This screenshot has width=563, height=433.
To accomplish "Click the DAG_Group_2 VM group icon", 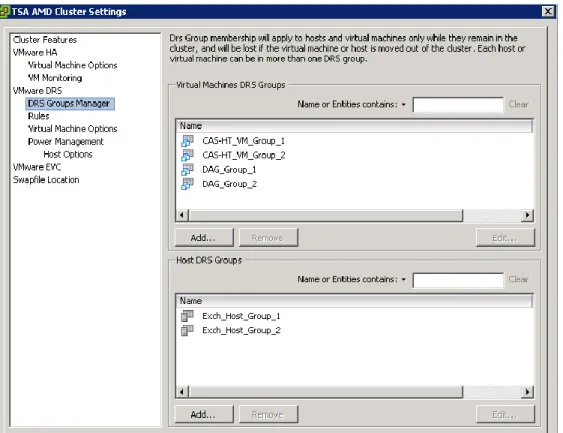I will click(x=187, y=184).
